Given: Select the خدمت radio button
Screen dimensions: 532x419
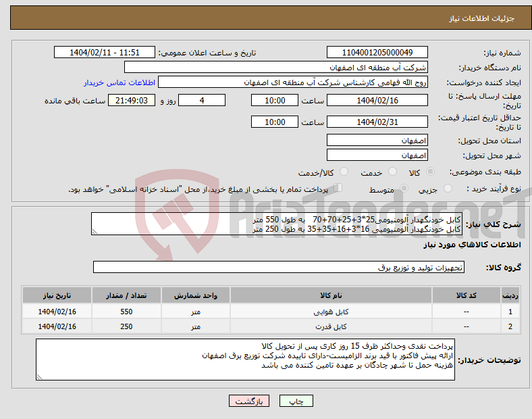Looking at the screenshot, I should point(392,172).
